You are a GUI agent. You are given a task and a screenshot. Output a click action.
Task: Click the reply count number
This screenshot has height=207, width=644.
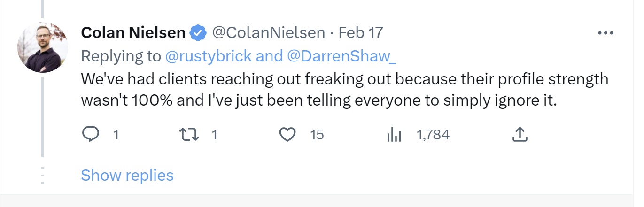[116, 135]
